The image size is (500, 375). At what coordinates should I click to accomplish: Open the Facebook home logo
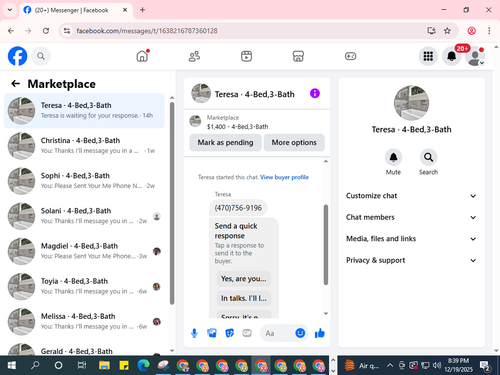coord(17,56)
